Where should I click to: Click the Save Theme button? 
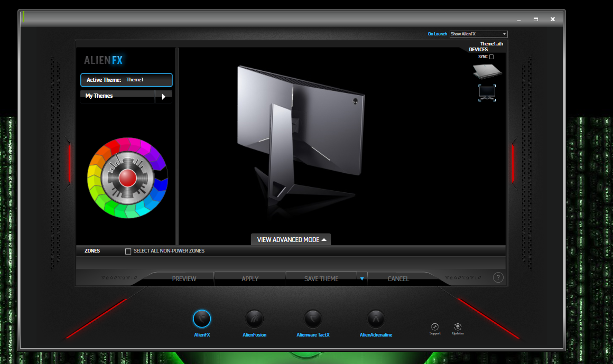[321, 279]
